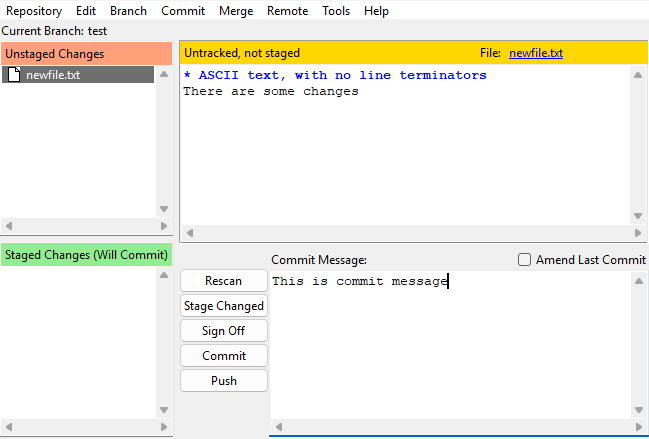Open the Remote menu
The height and width of the screenshot is (439, 649).
pyautogui.click(x=288, y=11)
